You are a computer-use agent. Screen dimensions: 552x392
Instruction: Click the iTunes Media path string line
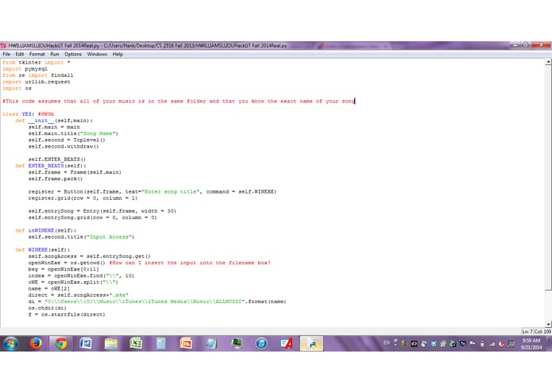point(157,302)
